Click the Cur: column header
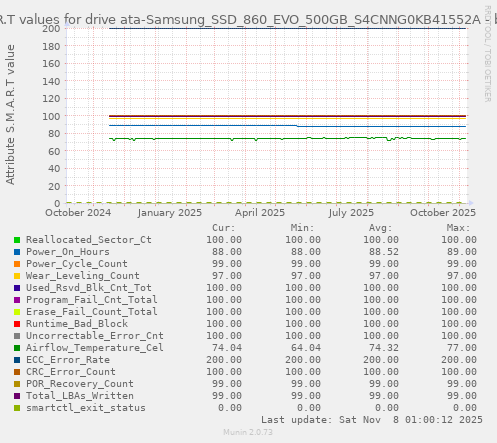The height and width of the screenshot is (443, 497). (224, 228)
